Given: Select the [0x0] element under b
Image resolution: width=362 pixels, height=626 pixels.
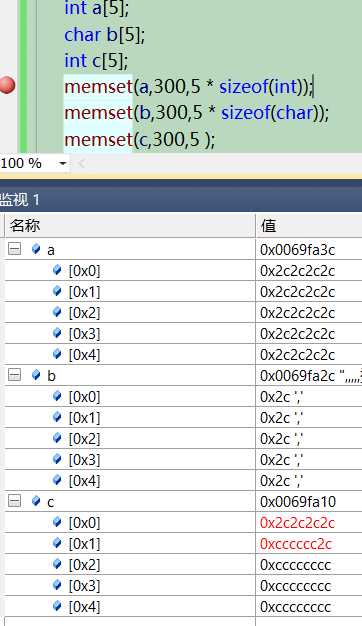Looking at the screenshot, I should (84, 396).
